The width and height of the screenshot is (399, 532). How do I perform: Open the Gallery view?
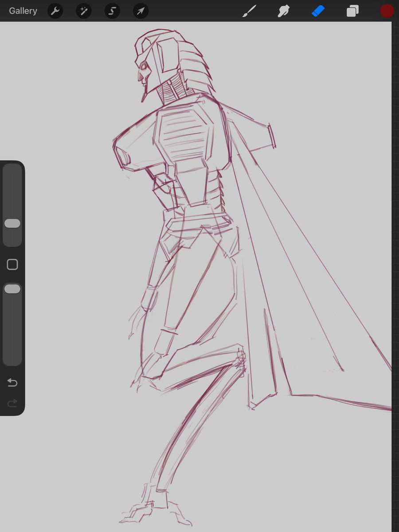tap(23, 11)
